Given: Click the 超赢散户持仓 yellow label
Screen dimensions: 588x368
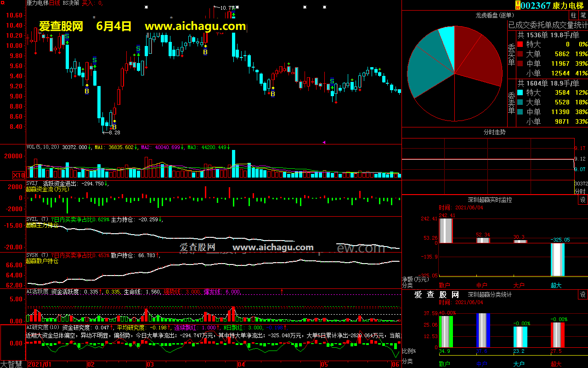Looking at the screenshot, I should (42, 261).
